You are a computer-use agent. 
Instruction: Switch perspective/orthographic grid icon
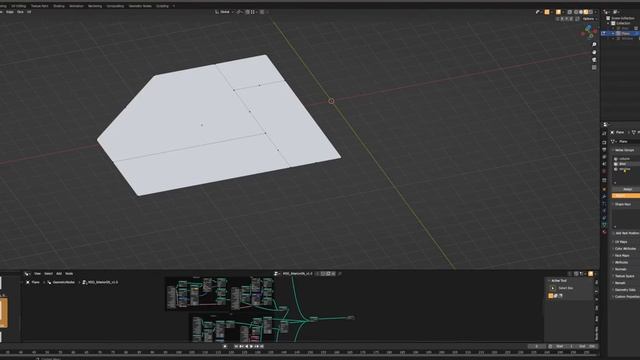click(594, 67)
